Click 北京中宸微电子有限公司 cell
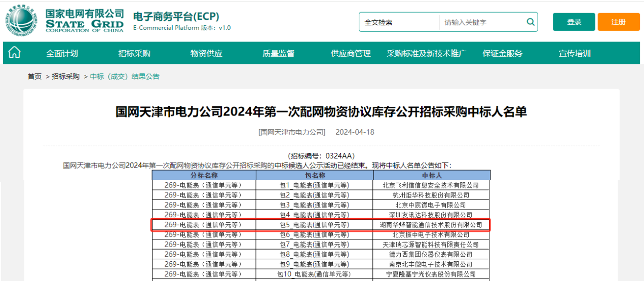Viewport: 644px width, 281px height. [432, 205]
